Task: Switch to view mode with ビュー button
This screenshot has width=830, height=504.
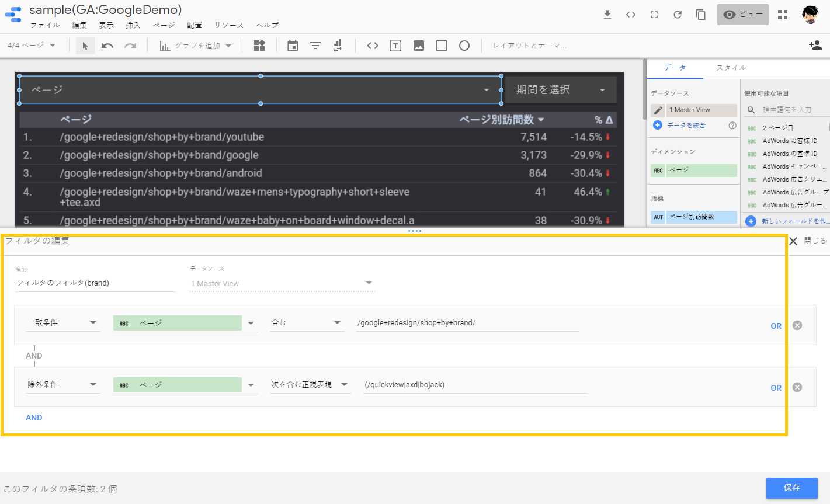Action: click(x=742, y=15)
